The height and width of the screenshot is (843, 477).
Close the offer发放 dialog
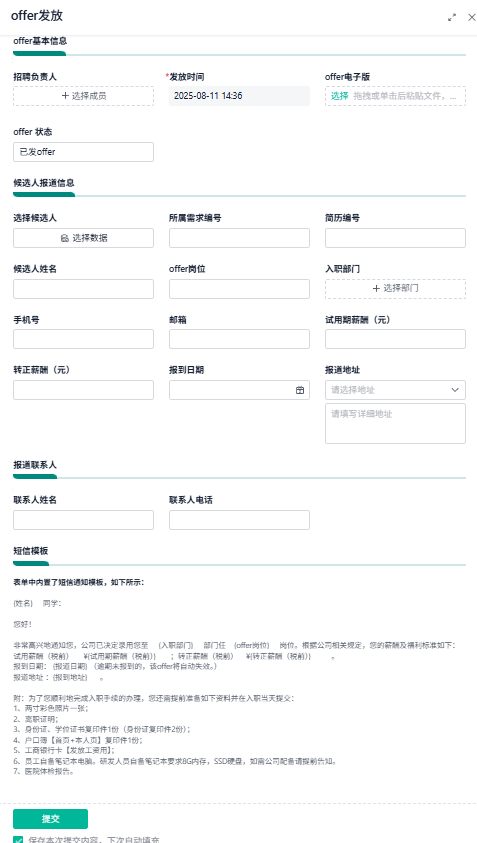(x=472, y=17)
